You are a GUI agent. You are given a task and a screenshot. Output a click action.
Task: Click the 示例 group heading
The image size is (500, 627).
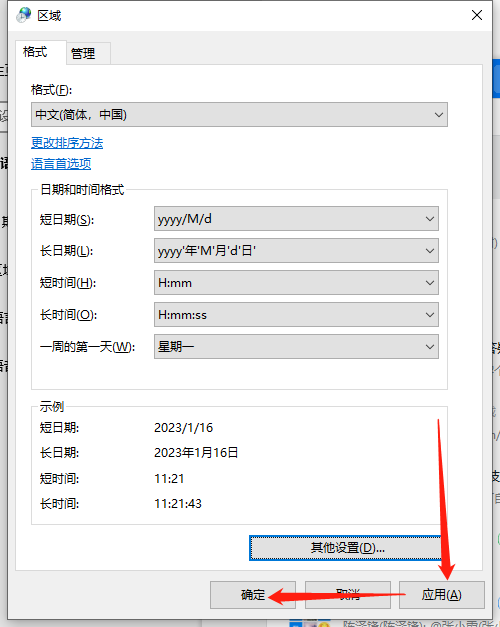coord(52,406)
